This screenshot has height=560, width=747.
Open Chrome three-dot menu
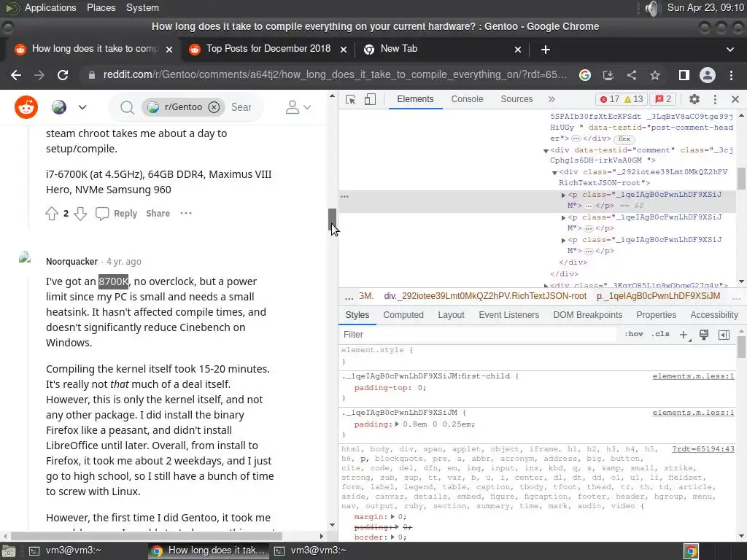[731, 75]
